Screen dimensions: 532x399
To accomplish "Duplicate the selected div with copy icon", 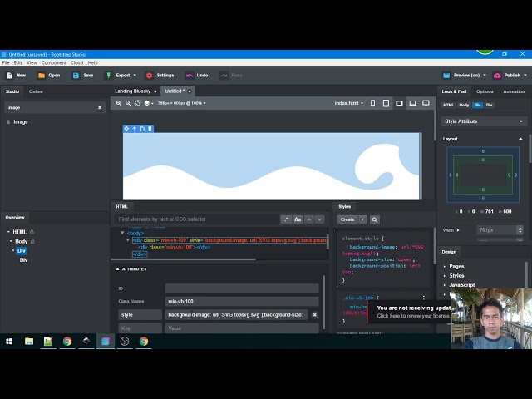I will (x=142, y=129).
